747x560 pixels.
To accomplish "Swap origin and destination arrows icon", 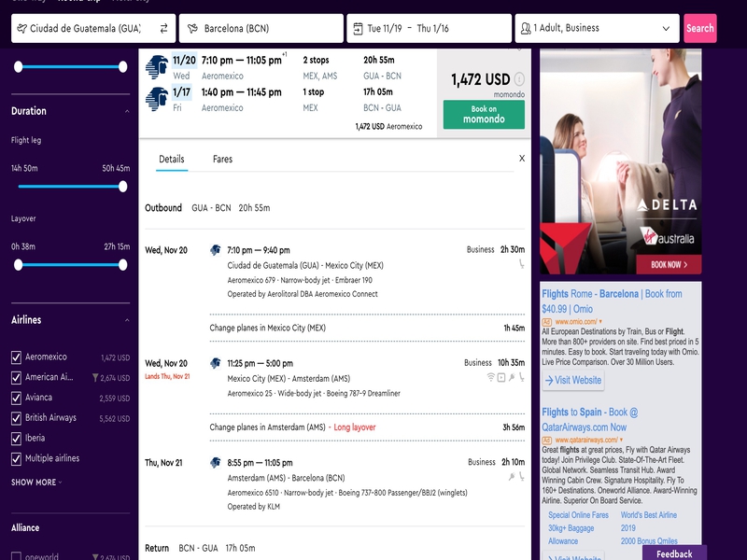I will pos(164,29).
